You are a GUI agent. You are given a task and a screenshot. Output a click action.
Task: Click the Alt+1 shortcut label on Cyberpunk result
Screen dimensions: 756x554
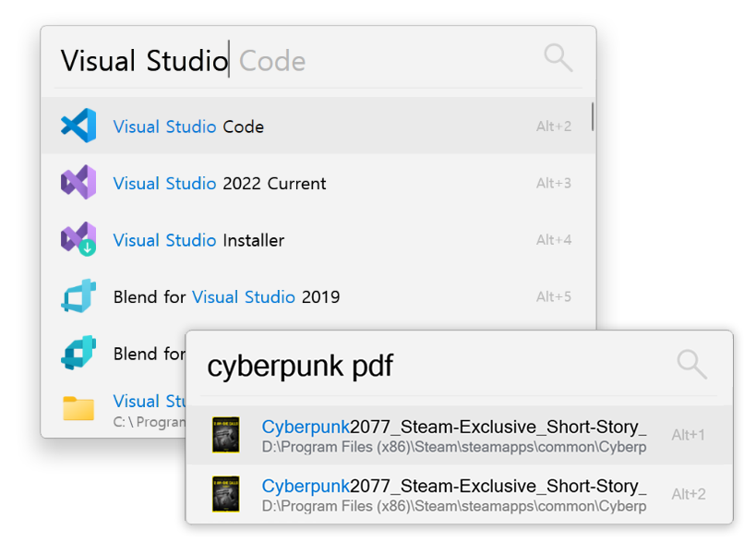(688, 435)
